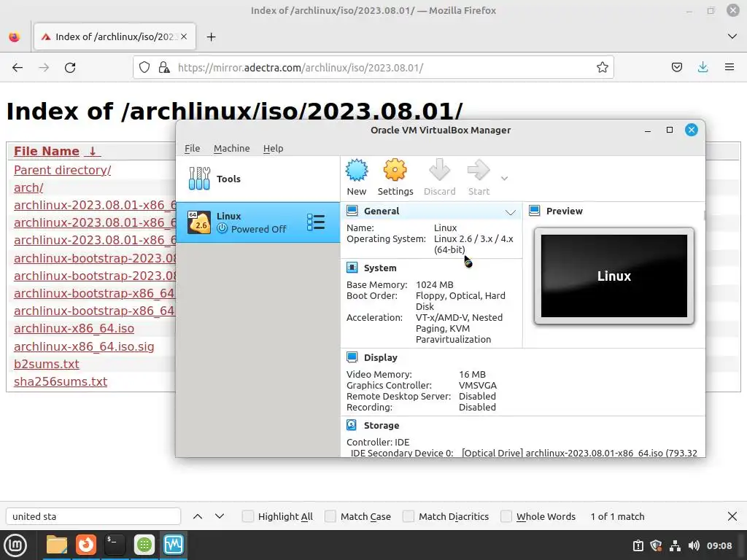The image size is (747, 560).
Task: Select Tools in VirtualBox sidebar
Action: point(258,179)
